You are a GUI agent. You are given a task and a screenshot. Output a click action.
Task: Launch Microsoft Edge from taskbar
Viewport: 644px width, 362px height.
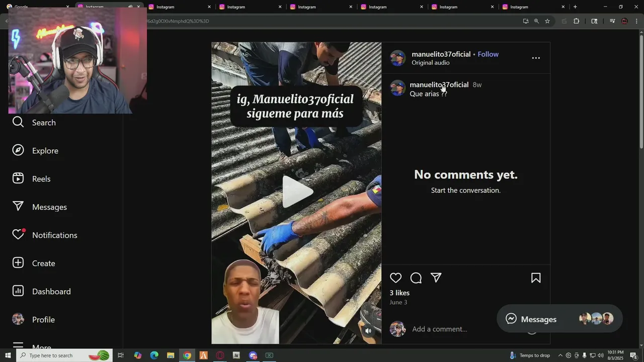pyautogui.click(x=154, y=355)
